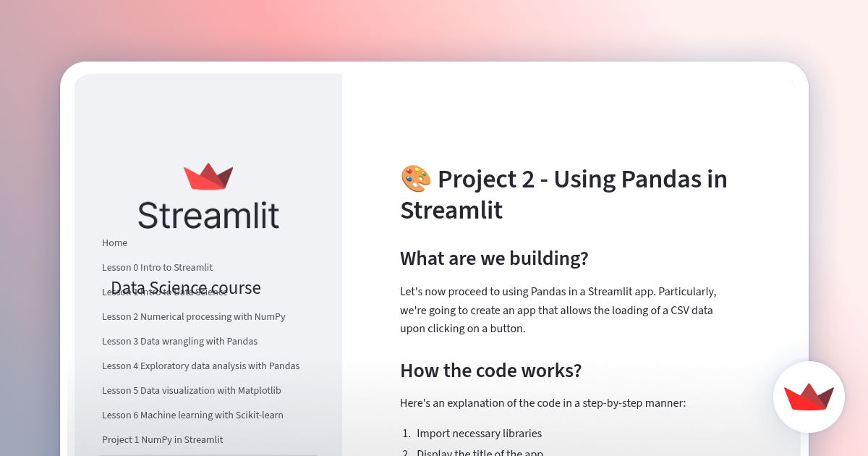Click the heading How the code works?
Viewport: 868px width, 456px height.
click(490, 370)
